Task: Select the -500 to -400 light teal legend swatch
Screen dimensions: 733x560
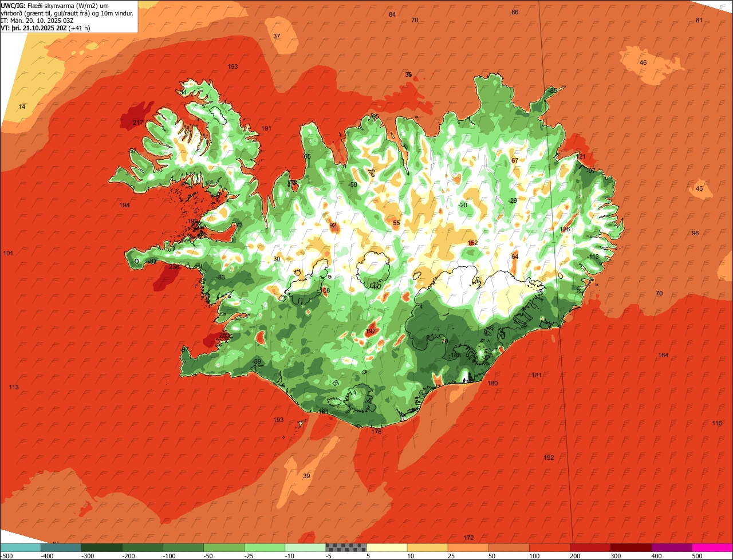Action: click(x=20, y=547)
